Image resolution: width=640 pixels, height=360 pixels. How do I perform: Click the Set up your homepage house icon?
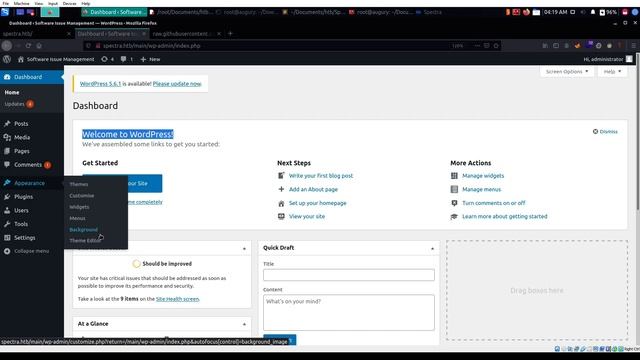(x=281, y=203)
